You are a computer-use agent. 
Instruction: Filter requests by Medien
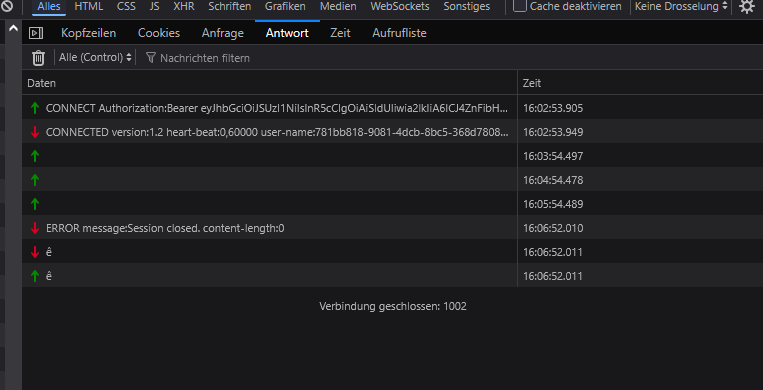(x=338, y=7)
